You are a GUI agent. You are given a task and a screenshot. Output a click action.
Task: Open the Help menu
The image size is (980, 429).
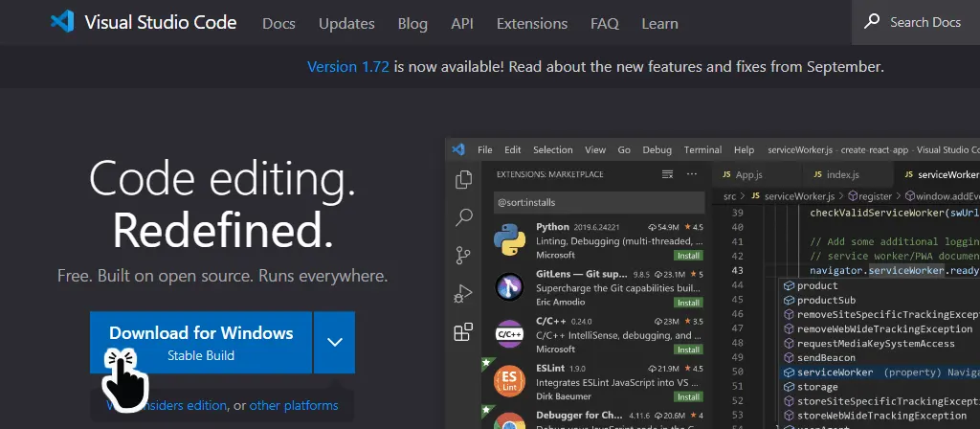744,150
